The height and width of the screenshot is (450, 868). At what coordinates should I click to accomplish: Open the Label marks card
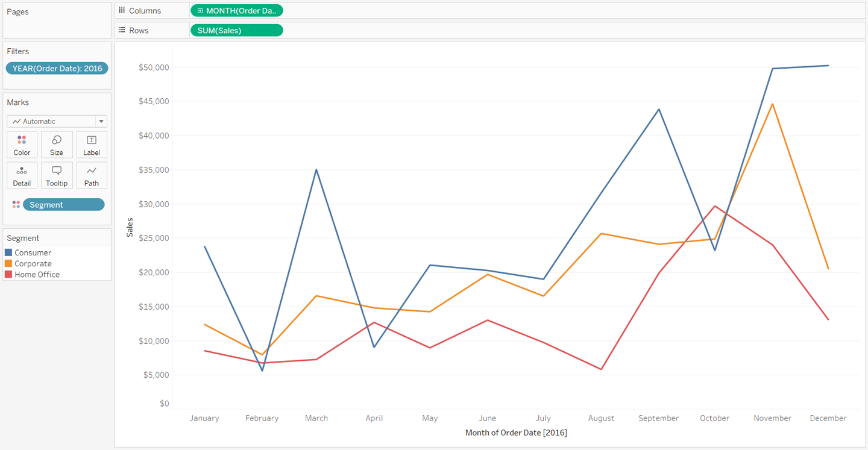(92, 145)
